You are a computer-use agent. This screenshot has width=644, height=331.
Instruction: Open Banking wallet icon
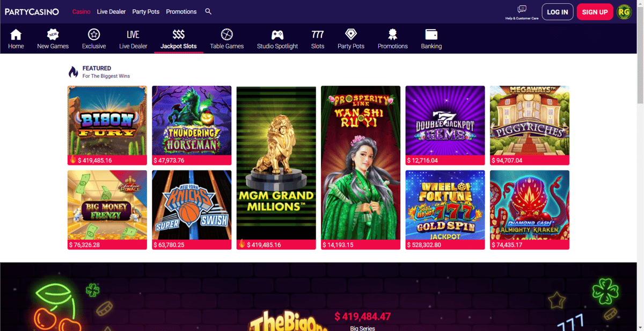click(431, 34)
